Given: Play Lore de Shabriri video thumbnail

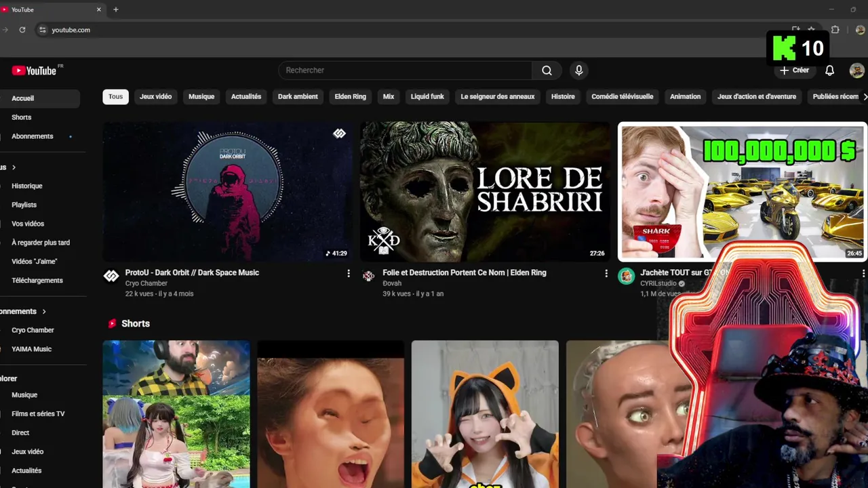Looking at the screenshot, I should pos(485,191).
